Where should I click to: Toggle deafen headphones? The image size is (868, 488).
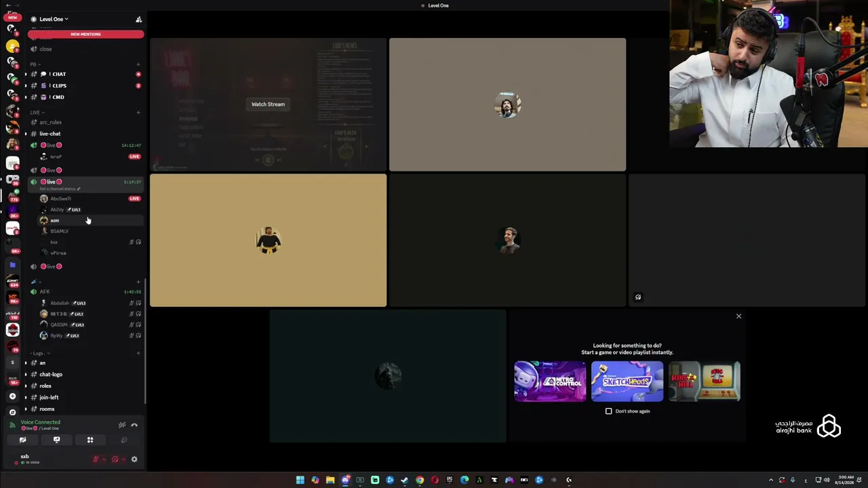coord(115,460)
